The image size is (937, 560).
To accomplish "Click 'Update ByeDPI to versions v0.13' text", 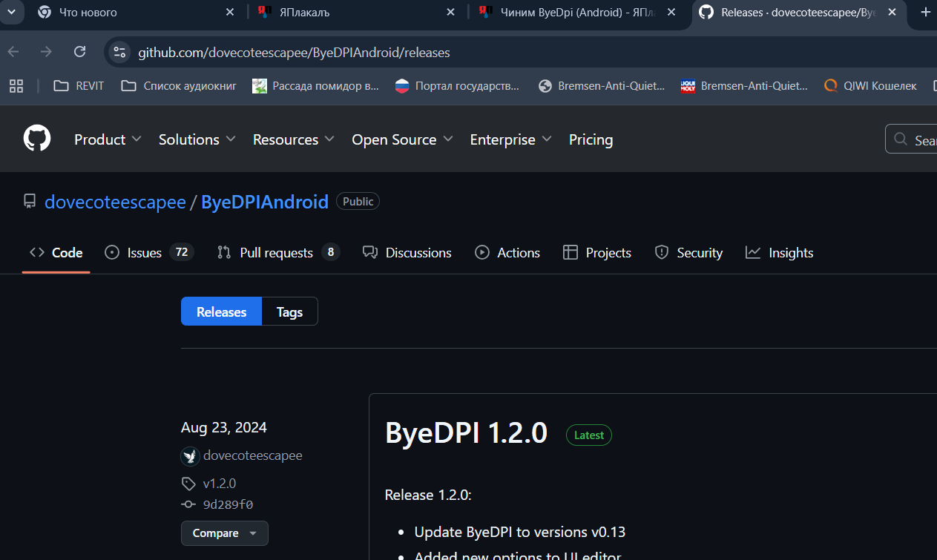I will point(520,532).
